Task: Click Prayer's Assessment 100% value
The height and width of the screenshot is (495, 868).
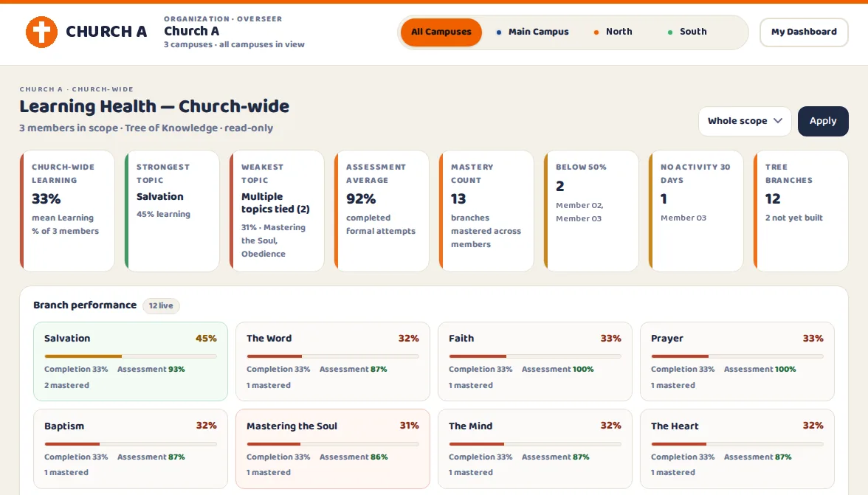Action: point(785,369)
